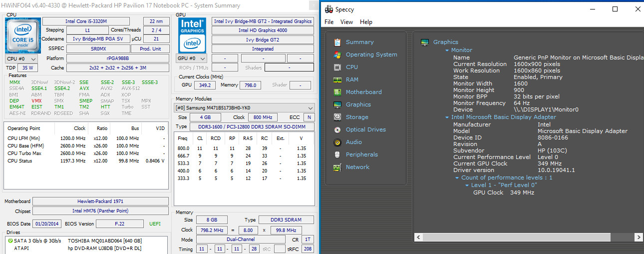Click GPU clock value 349.2
Image resolution: width=644 pixels, height=254 pixels.
204,85
